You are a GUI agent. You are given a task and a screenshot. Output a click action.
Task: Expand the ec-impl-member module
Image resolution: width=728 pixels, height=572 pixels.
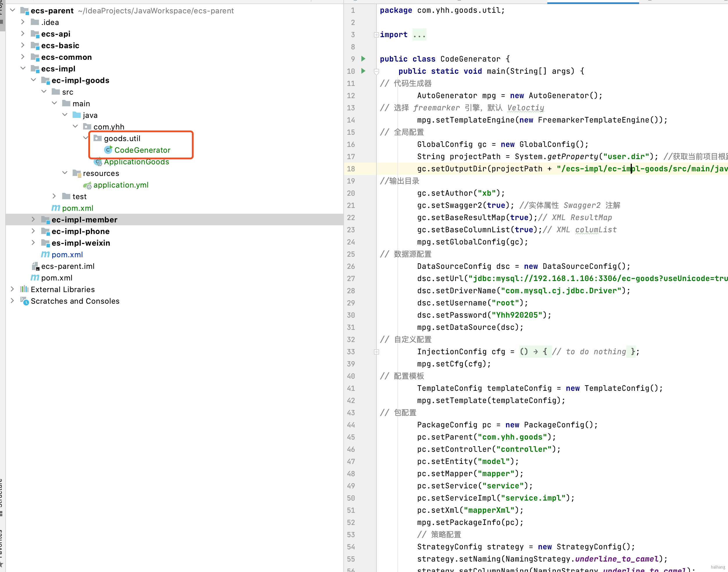pyautogui.click(x=33, y=220)
